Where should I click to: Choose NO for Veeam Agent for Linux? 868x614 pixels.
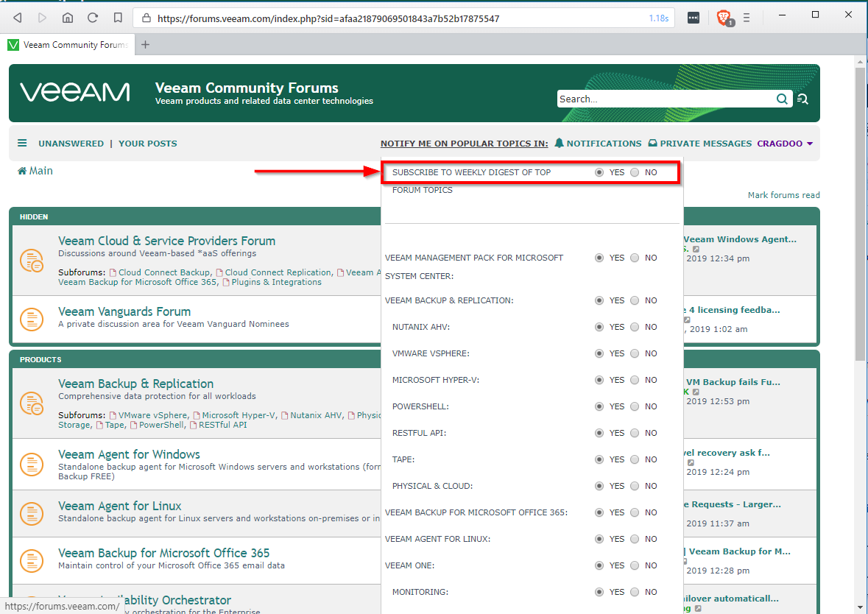point(635,539)
